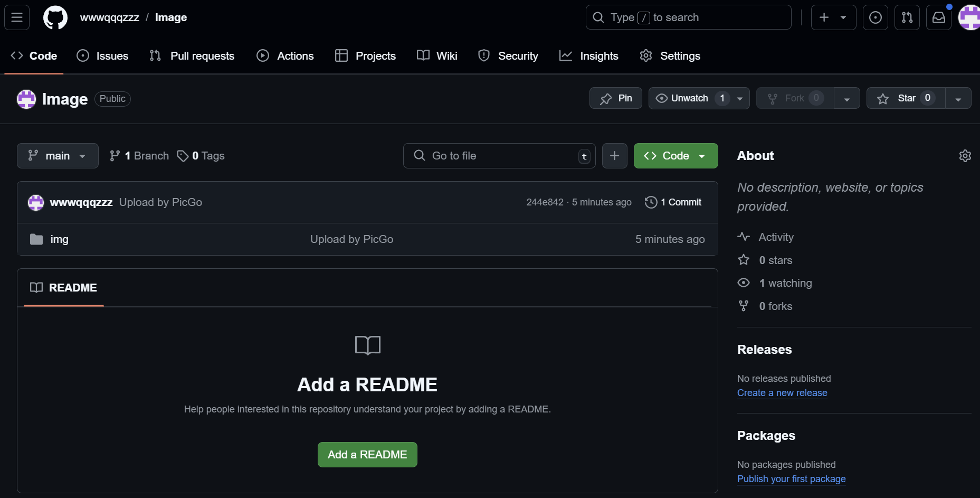The width and height of the screenshot is (980, 498).
Task: Open the Security tab
Action: click(508, 56)
